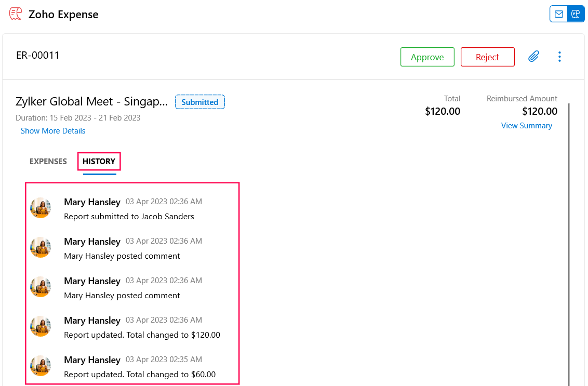Click the report title 'Zylker Global Meet - Singap...'

coord(91,102)
